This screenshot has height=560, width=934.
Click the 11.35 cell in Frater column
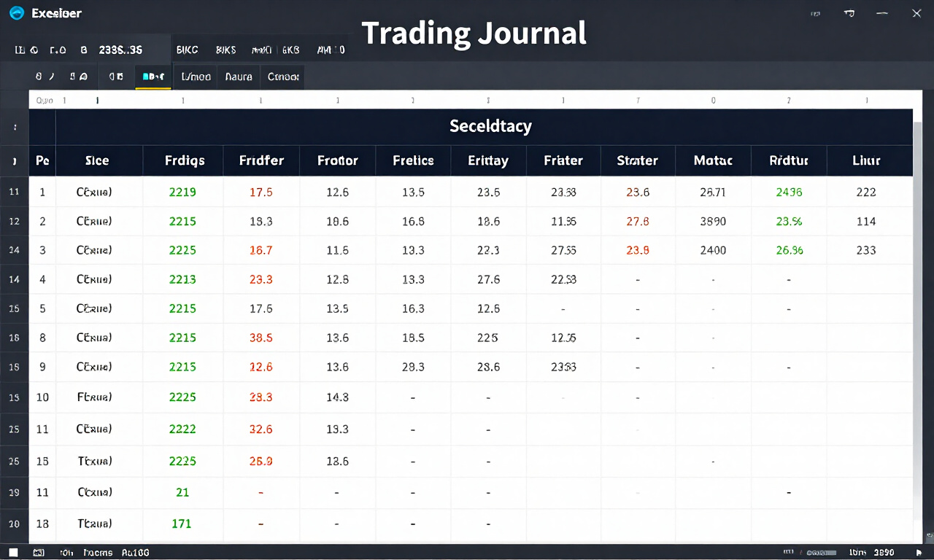pyautogui.click(x=563, y=222)
